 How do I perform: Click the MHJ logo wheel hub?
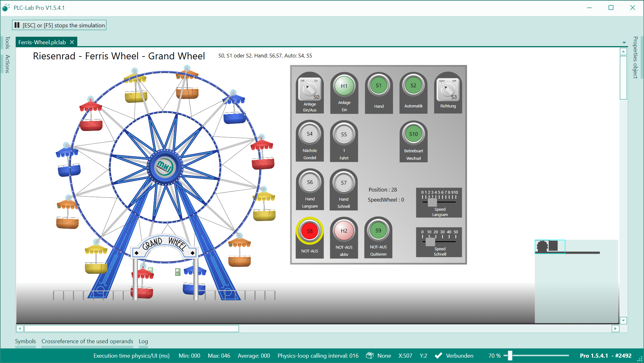[165, 167]
